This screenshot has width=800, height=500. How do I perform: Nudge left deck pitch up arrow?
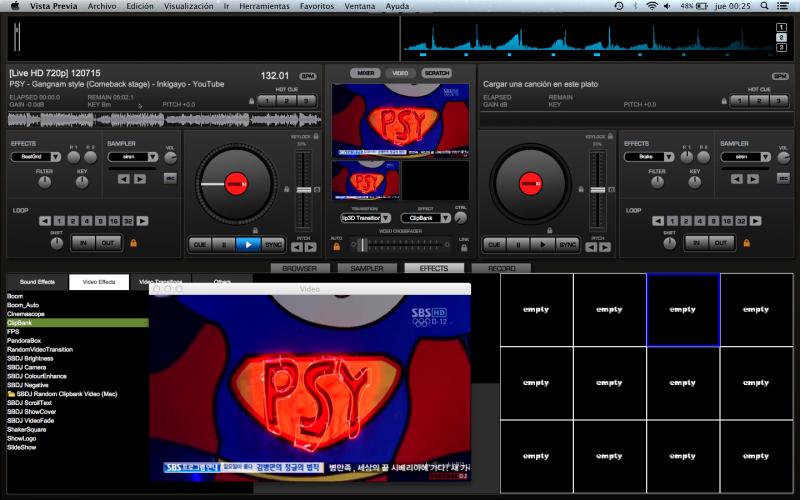[310, 247]
